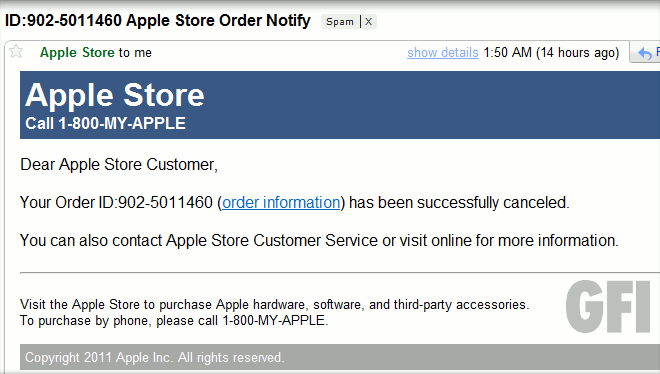
Task: Click the 'To purchase by phone' line
Action: coord(174,321)
